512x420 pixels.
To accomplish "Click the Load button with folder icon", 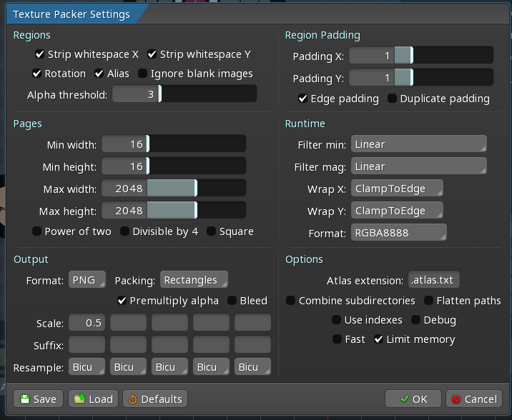I will point(93,399).
